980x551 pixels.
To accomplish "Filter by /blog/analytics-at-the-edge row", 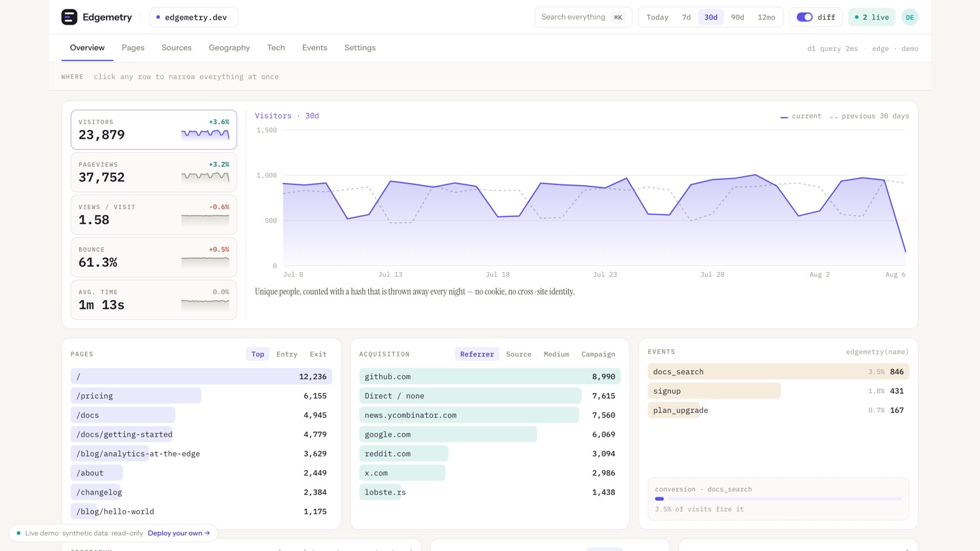I will click(x=201, y=454).
